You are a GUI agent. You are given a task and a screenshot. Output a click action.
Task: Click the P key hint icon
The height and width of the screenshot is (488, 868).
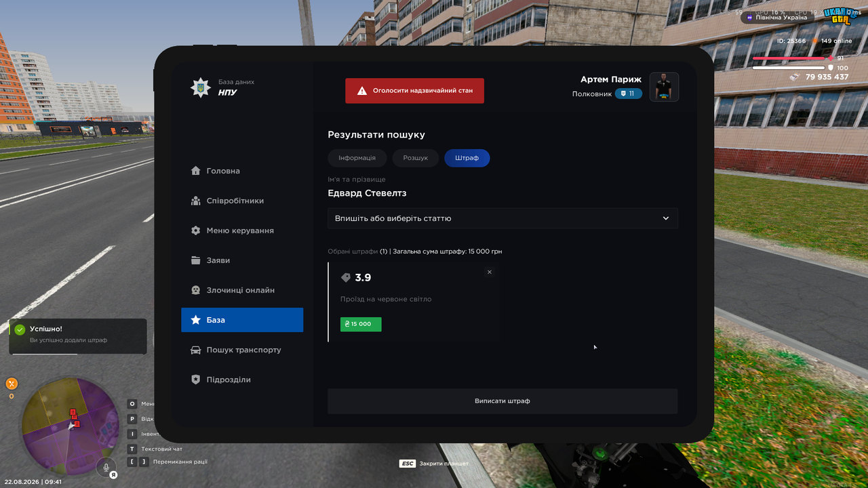coord(132,419)
